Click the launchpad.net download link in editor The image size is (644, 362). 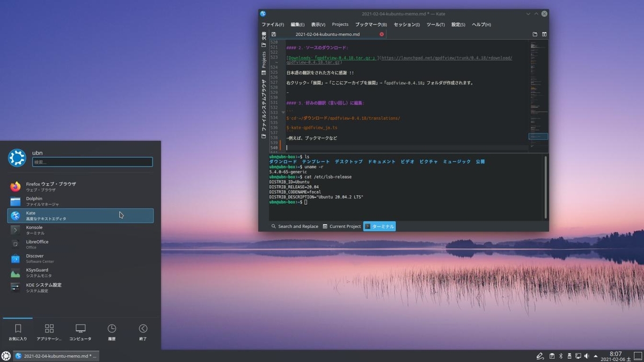(x=447, y=57)
